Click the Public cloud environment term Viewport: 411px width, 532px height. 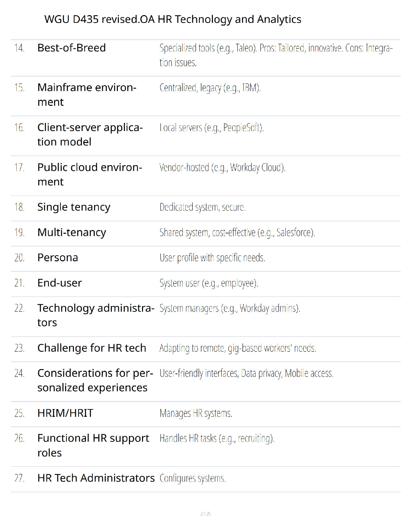click(x=90, y=174)
